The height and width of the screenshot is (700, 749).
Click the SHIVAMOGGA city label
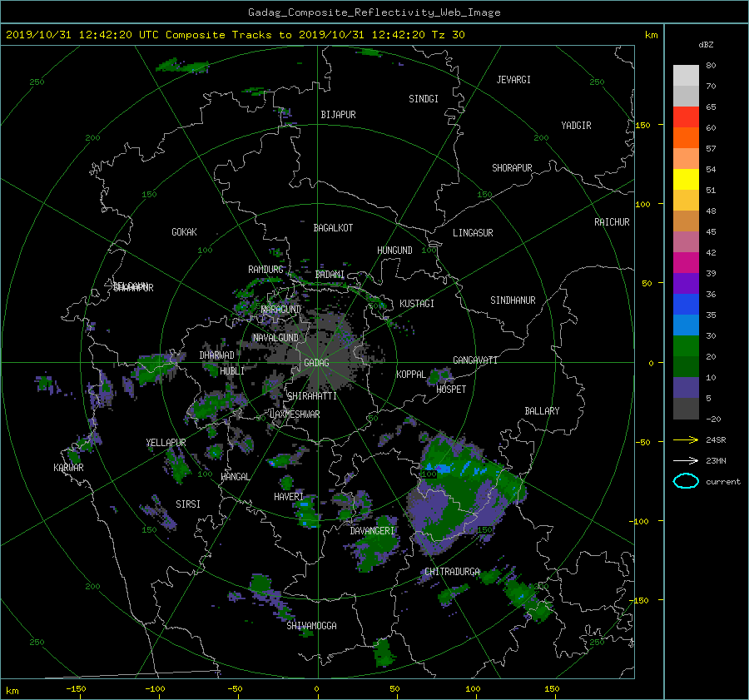[x=311, y=626]
